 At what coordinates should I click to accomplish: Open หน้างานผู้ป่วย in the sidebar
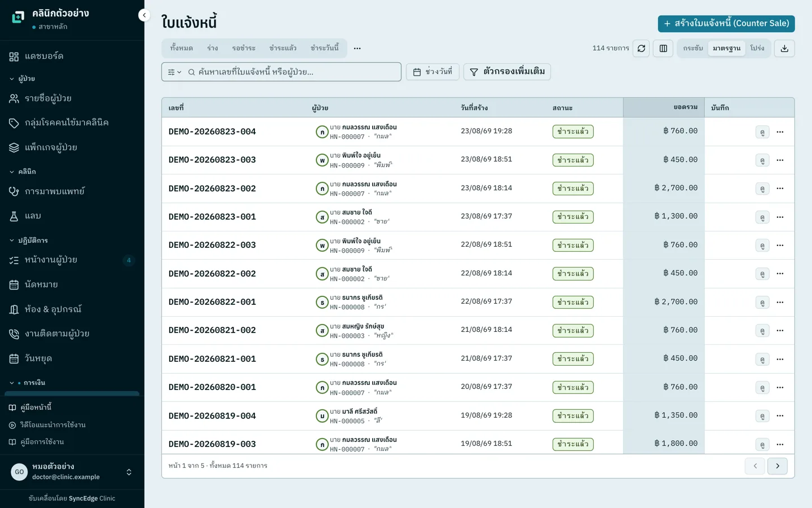point(72,260)
